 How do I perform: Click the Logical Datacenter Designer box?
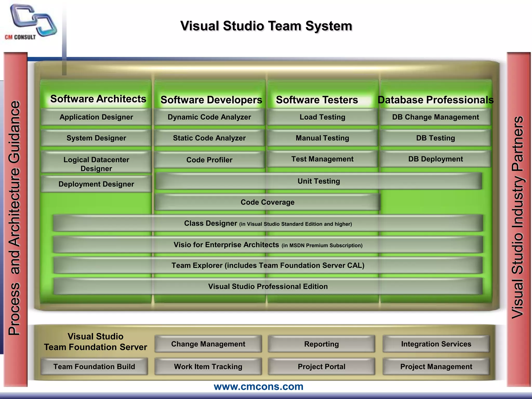click(96, 163)
